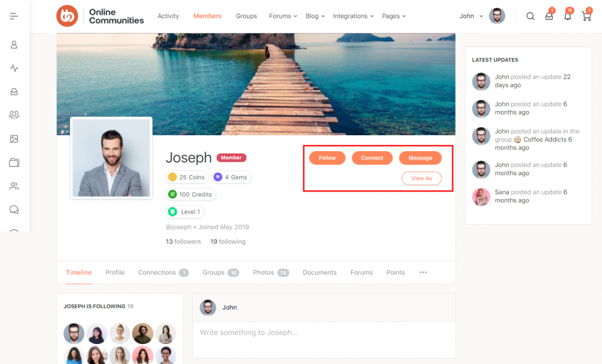The image size is (602, 364).
Task: Open Joseph's 13 followers link
Action: [x=183, y=241]
